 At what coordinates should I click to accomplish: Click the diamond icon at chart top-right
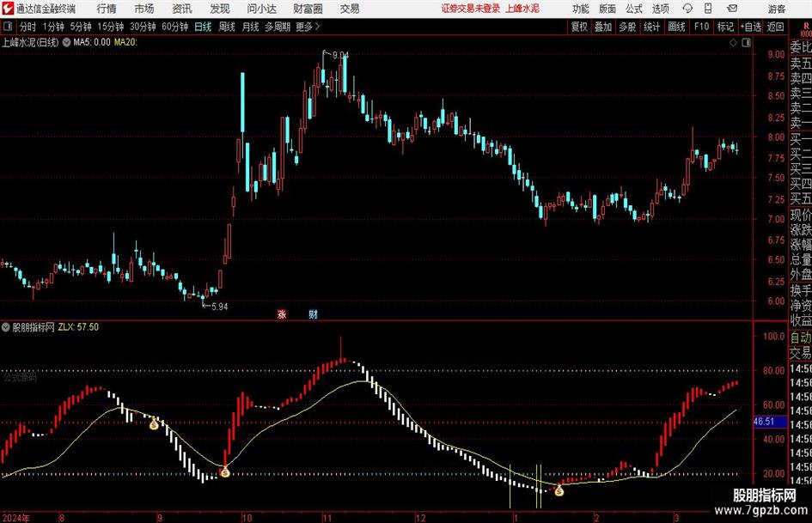(733, 42)
